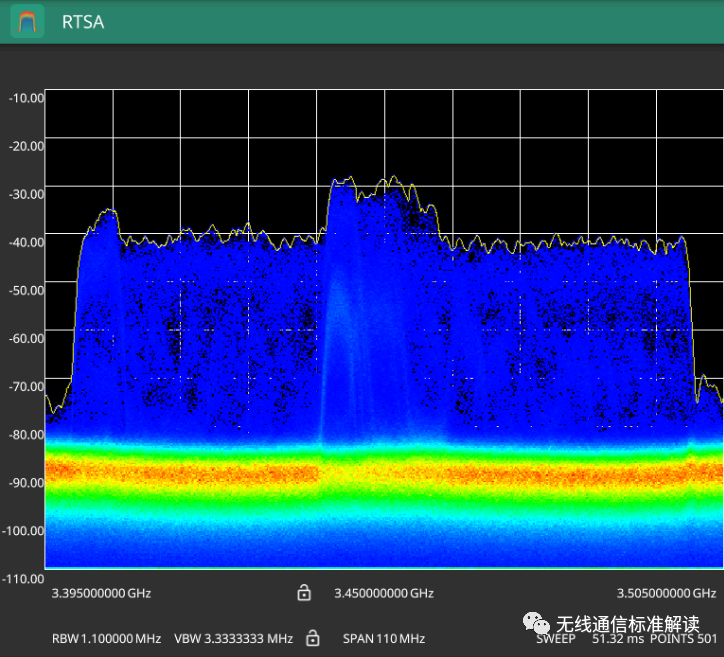Click the -80.00 amplitude axis label
This screenshot has height=657, width=724.
[x=26, y=434]
